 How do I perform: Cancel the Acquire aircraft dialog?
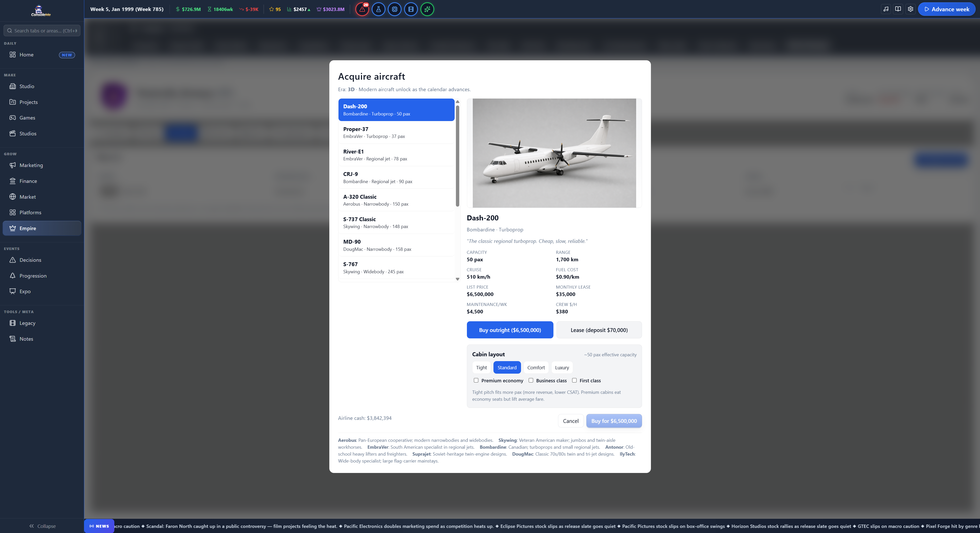pos(571,421)
